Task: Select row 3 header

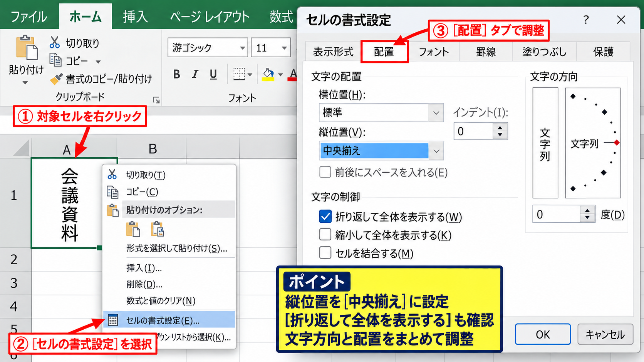Action: 14,283
